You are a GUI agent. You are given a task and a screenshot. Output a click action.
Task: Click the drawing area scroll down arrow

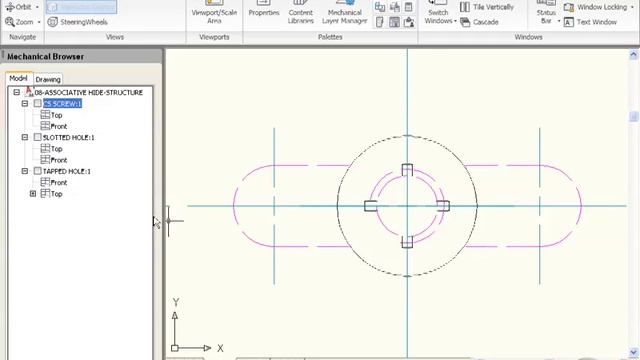[633, 351]
